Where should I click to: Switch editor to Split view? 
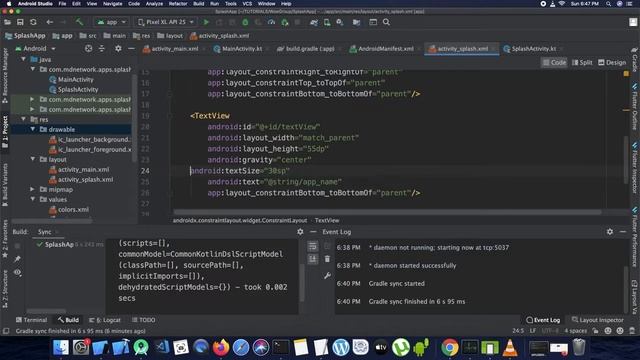[x=582, y=62]
